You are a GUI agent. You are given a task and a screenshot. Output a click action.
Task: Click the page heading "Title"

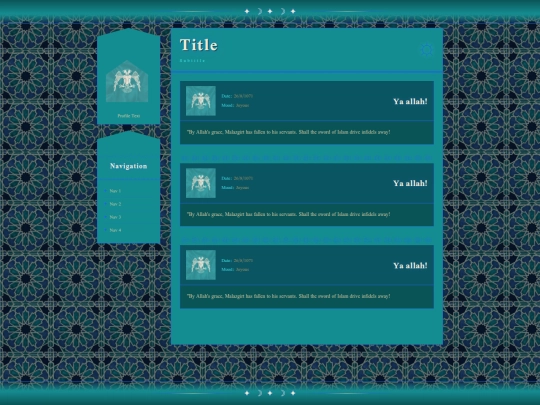[x=199, y=45]
